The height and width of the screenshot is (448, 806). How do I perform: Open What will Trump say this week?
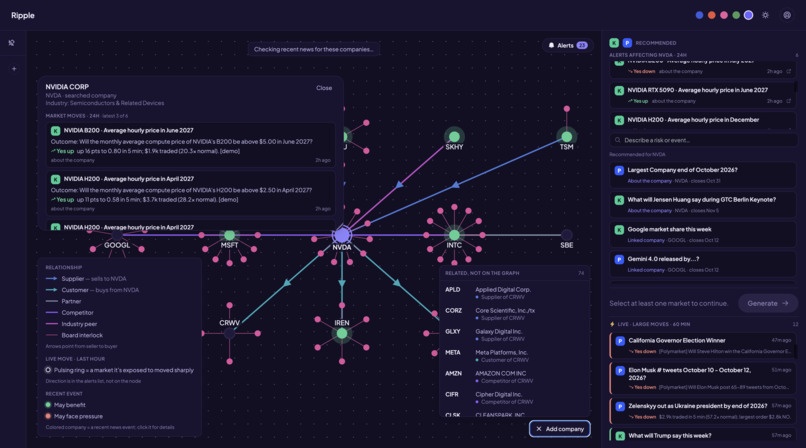(x=703, y=435)
